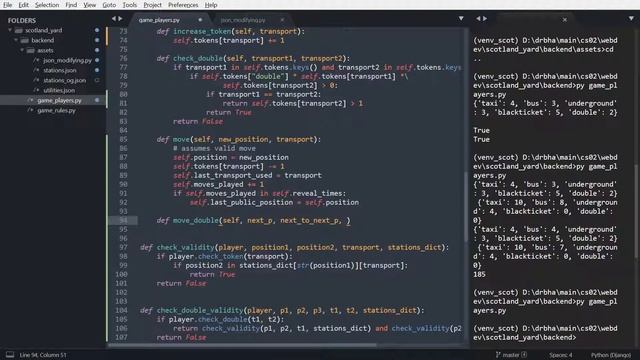Click 'def move_double' on line 94
The width and height of the screenshot is (640, 360).
tap(187, 220)
